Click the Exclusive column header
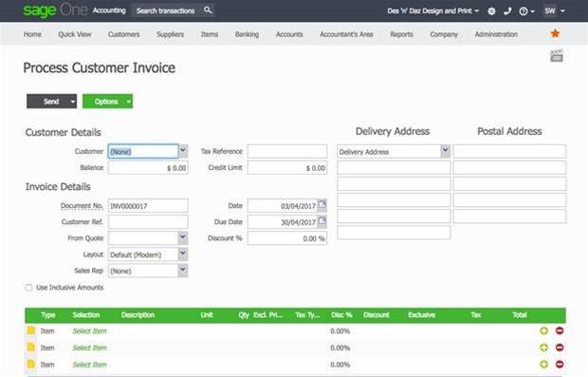 pos(421,314)
